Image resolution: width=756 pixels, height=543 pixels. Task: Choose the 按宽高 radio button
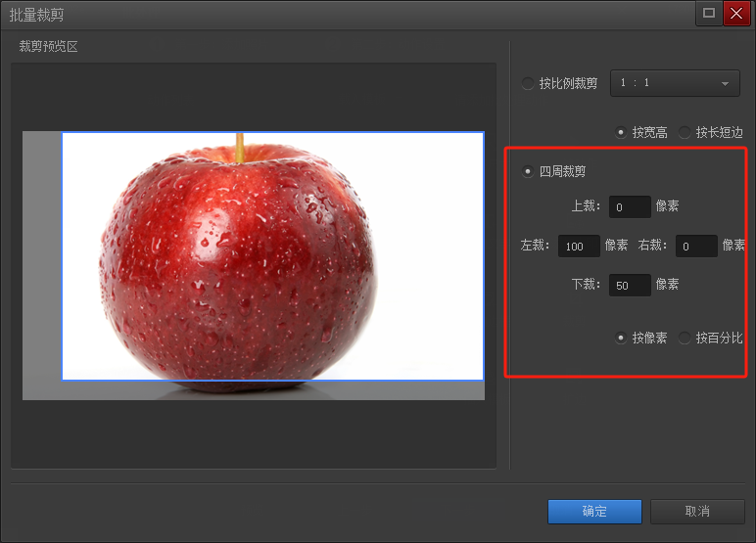(x=621, y=132)
